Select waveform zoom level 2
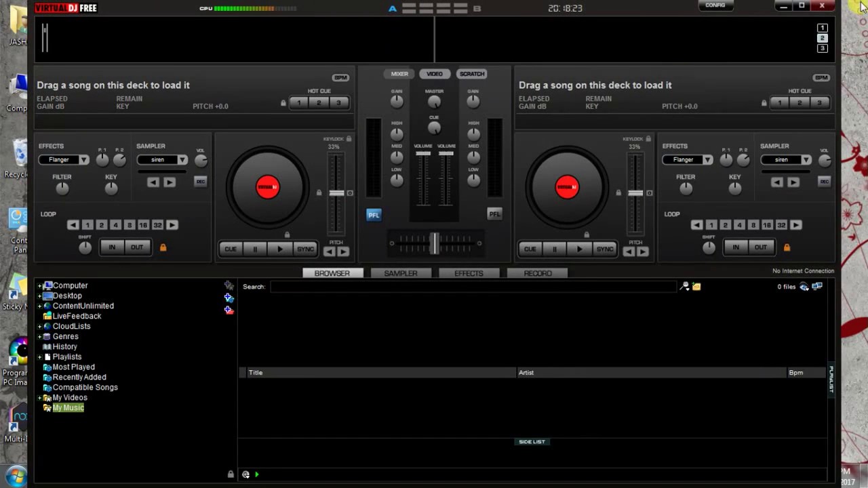The width and height of the screenshot is (868, 488). pyautogui.click(x=823, y=38)
